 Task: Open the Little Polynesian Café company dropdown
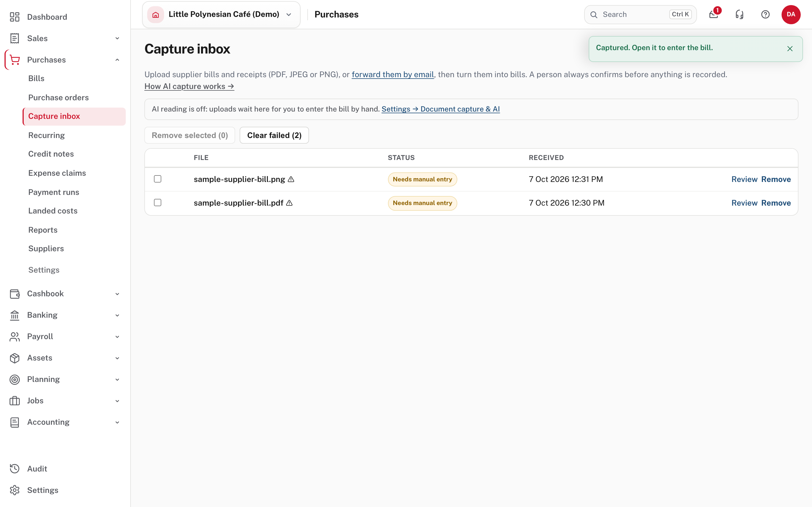click(221, 14)
